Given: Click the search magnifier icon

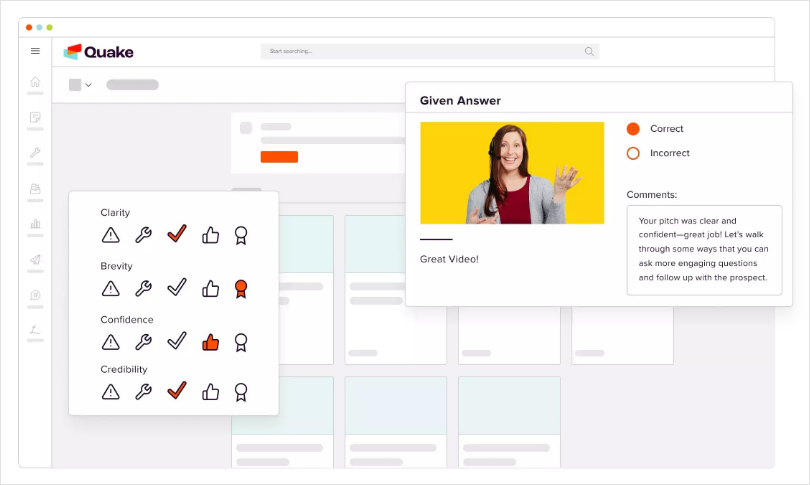Looking at the screenshot, I should coord(589,51).
